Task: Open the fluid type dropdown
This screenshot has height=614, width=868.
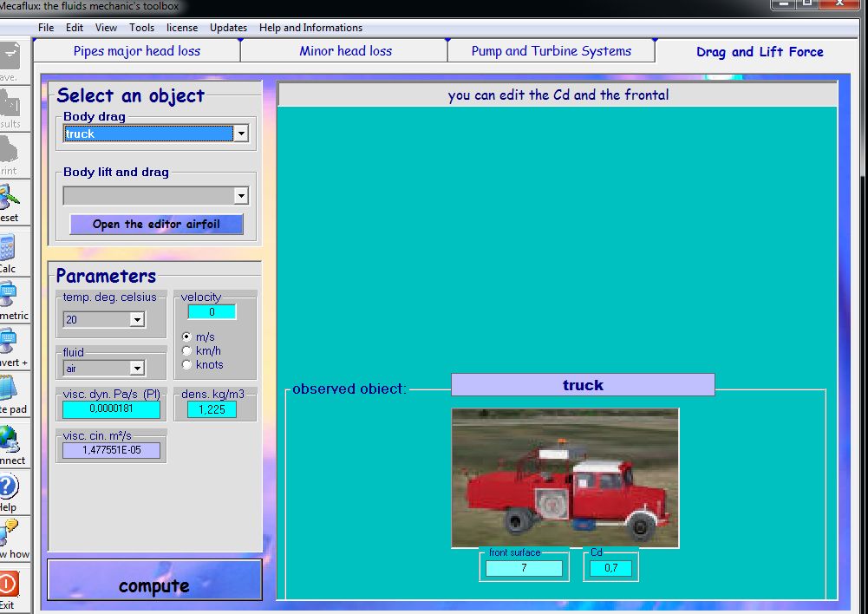Action: coord(136,369)
